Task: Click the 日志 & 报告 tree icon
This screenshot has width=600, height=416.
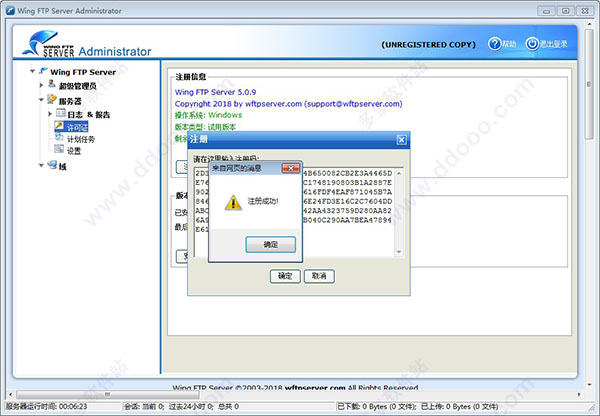Action: (60, 113)
